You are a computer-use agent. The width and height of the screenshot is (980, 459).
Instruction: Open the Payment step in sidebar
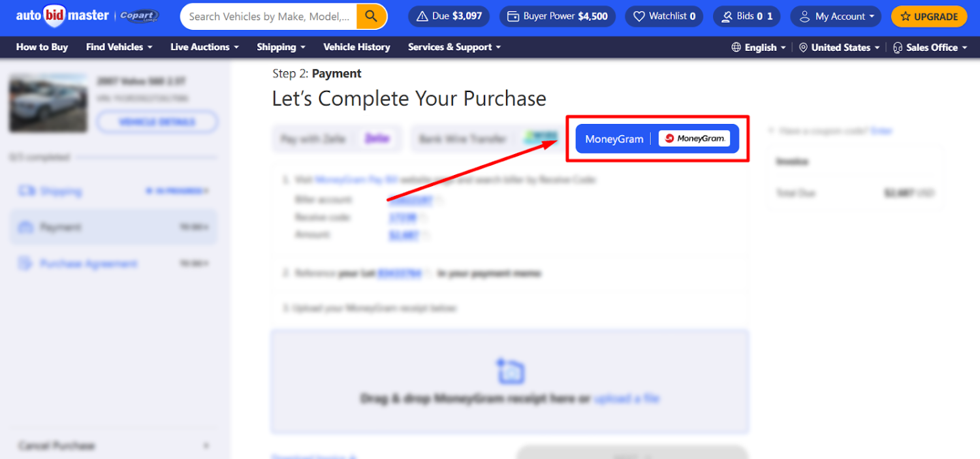point(114,227)
